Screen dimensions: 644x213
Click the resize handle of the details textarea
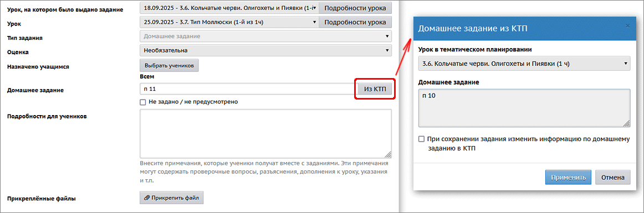[x=388, y=155]
